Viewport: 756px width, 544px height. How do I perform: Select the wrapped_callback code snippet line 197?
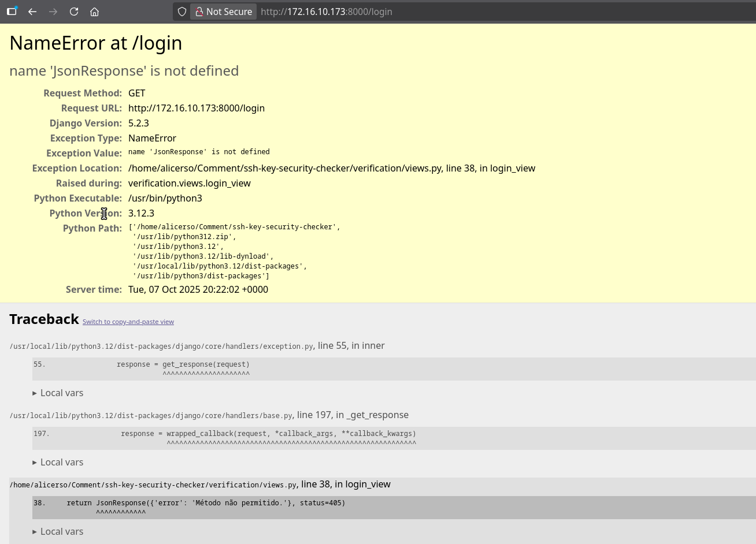[224, 434]
